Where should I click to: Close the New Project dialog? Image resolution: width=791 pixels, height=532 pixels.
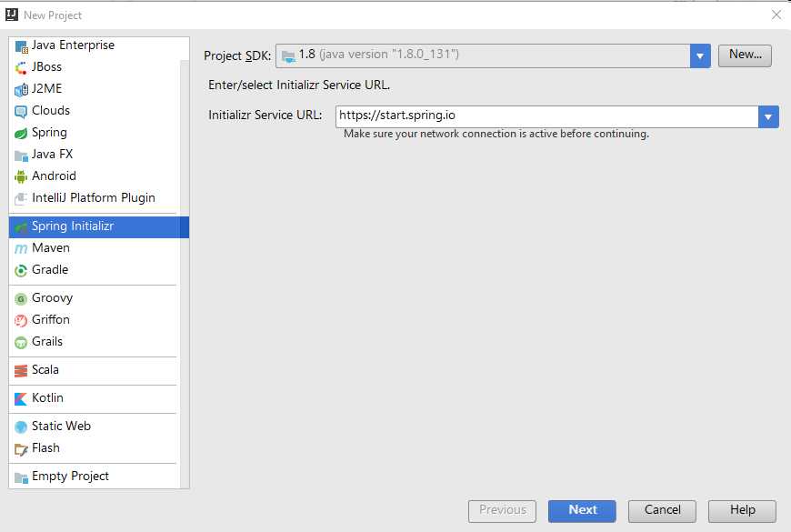[x=776, y=15]
